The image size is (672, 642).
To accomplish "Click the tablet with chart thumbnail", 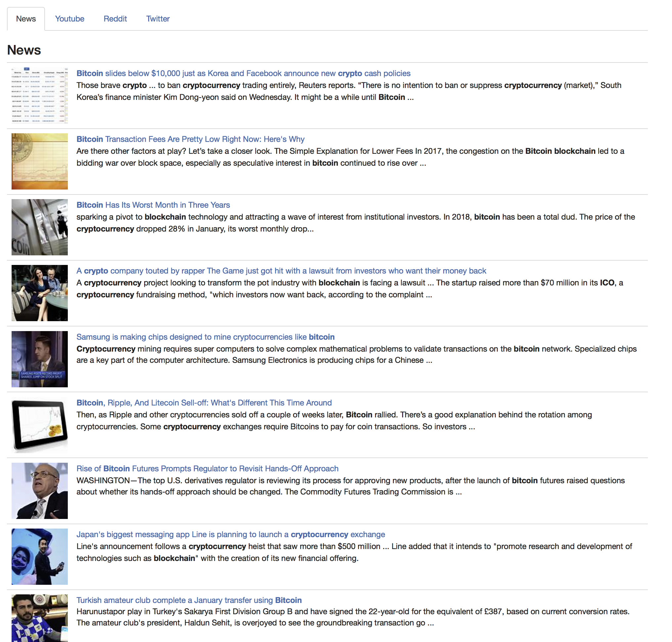I will coord(39,425).
